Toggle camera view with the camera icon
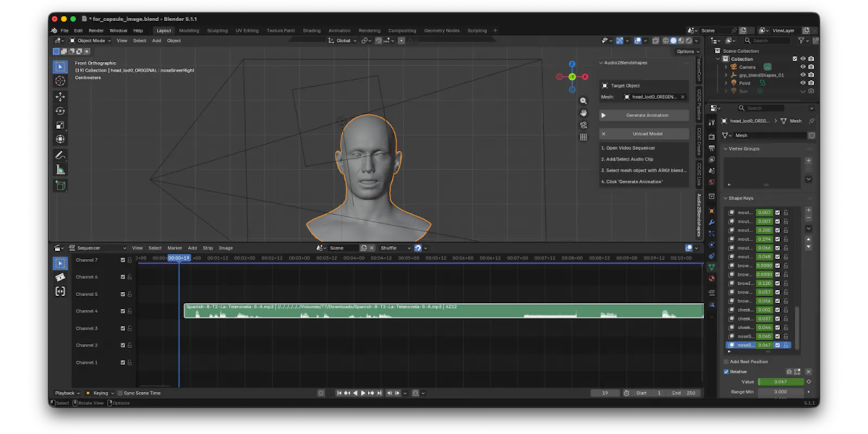 pos(583,125)
